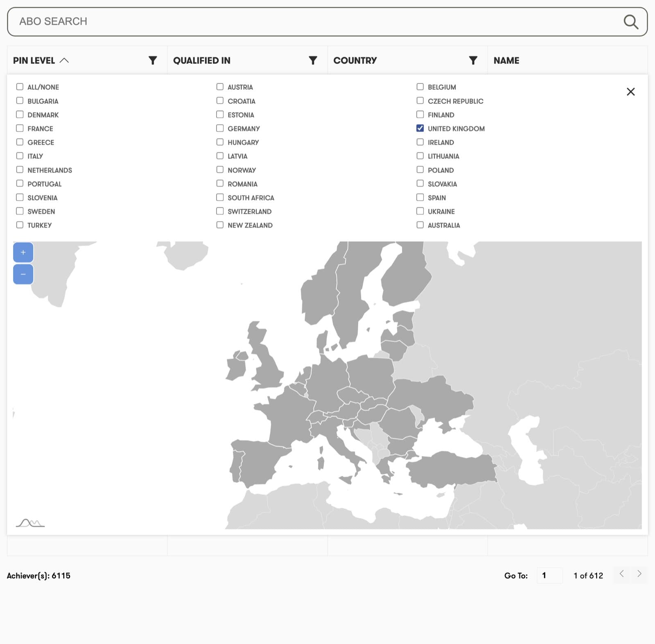Uncheck the United Kingdom checkbox
The height and width of the screenshot is (644, 655).
(x=420, y=128)
